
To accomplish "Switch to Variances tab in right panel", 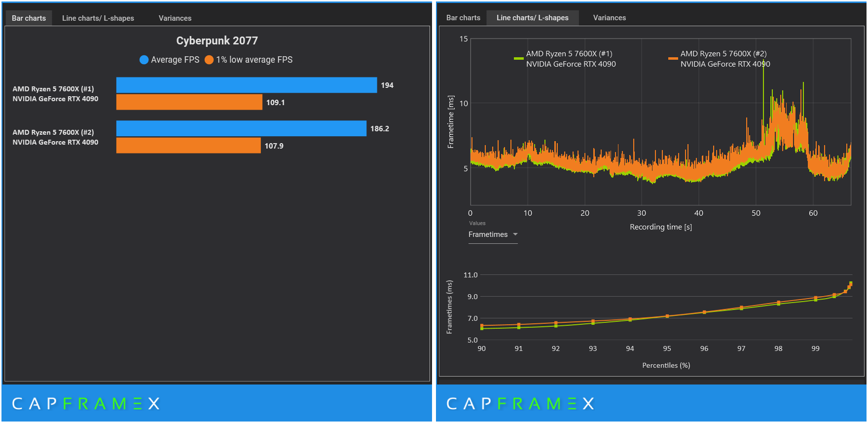I will click(x=610, y=18).
